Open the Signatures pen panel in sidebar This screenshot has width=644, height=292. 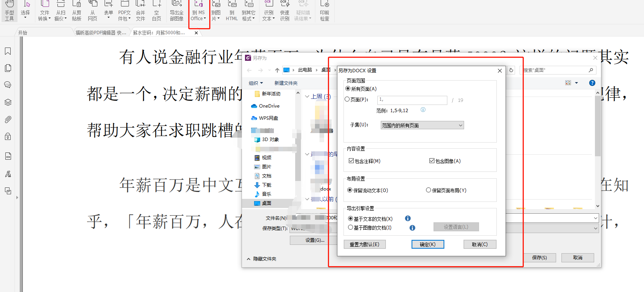click(x=8, y=174)
